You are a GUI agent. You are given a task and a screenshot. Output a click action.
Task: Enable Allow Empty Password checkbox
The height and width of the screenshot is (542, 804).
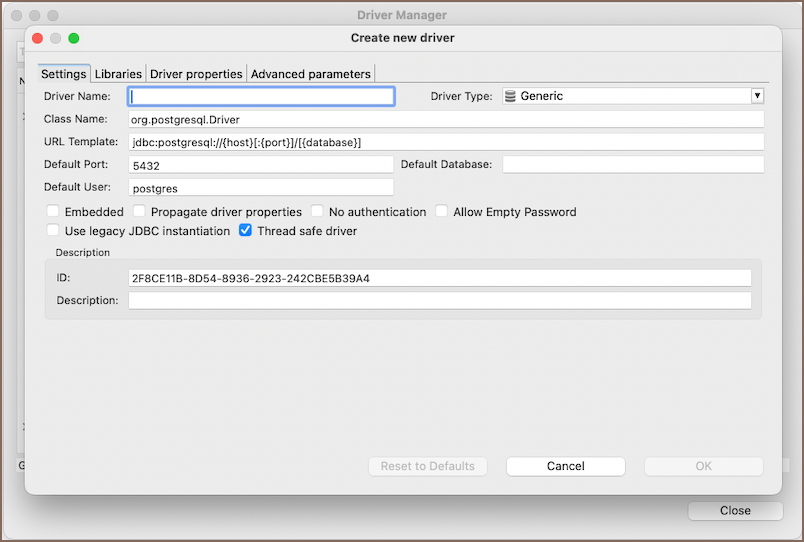coord(441,212)
